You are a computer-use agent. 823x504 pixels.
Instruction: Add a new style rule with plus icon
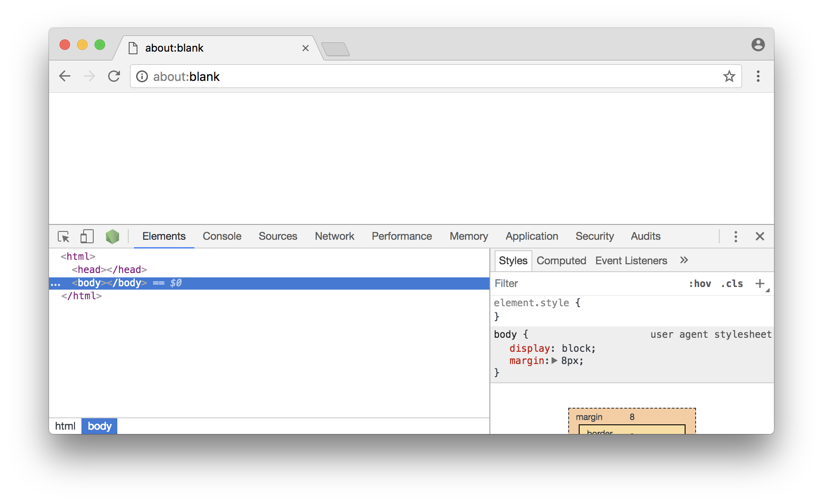pos(759,283)
